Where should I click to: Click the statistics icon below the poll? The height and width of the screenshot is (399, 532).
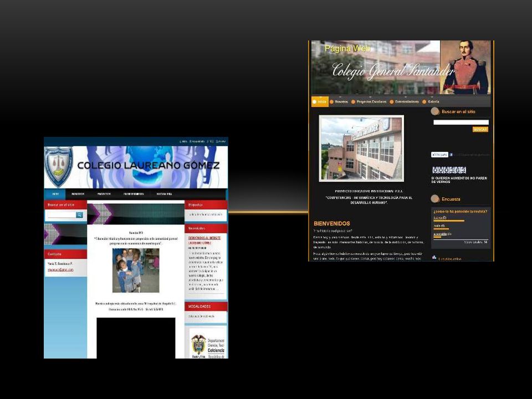(x=434, y=258)
